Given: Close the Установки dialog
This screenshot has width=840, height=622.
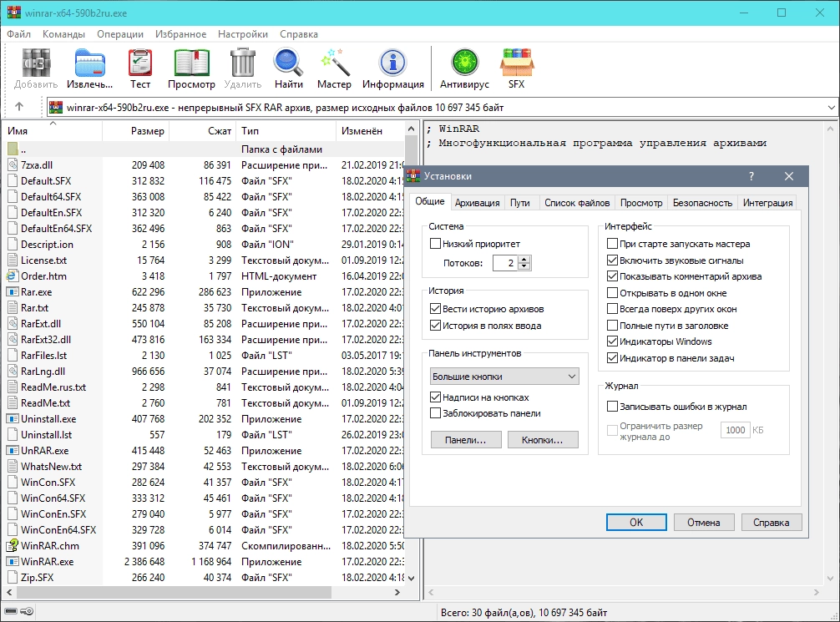Looking at the screenshot, I should (x=788, y=176).
